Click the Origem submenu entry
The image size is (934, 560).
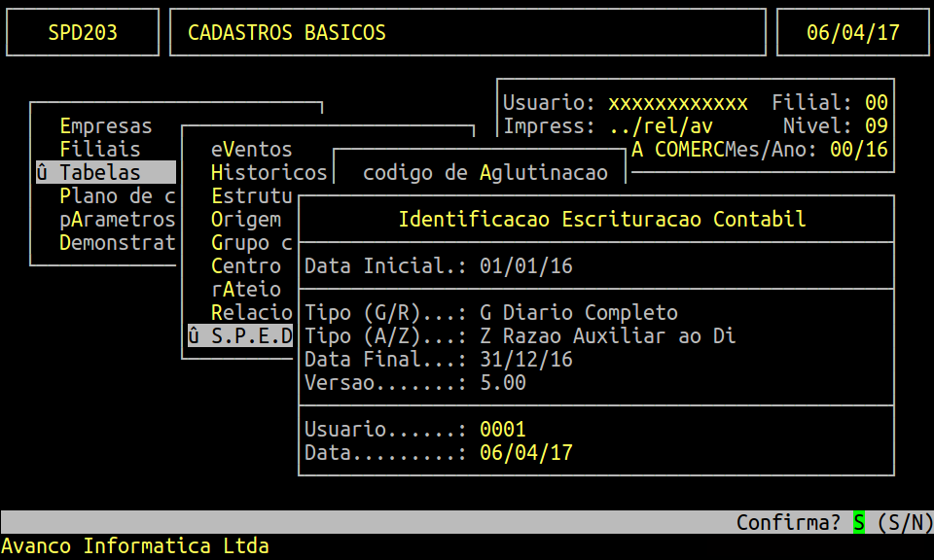tap(245, 220)
